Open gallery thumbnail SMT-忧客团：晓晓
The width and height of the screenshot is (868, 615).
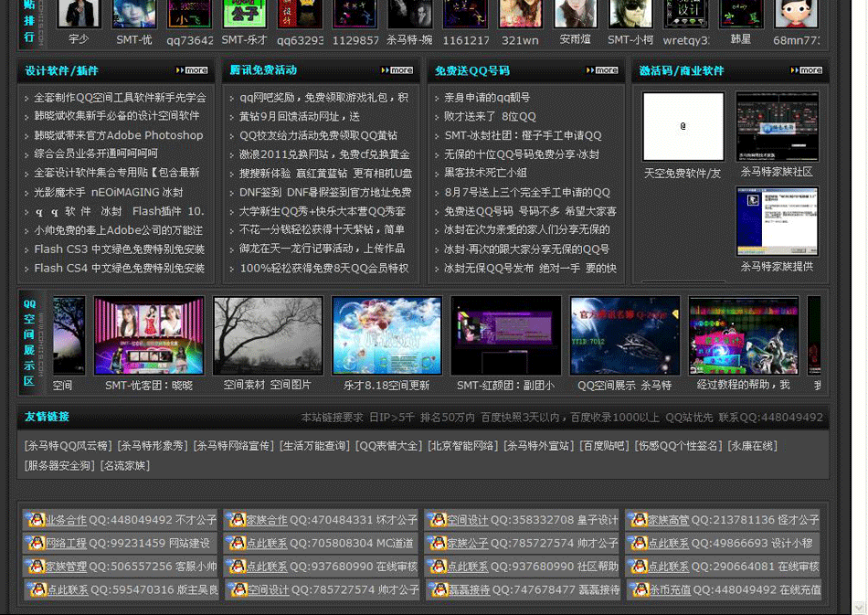point(149,335)
